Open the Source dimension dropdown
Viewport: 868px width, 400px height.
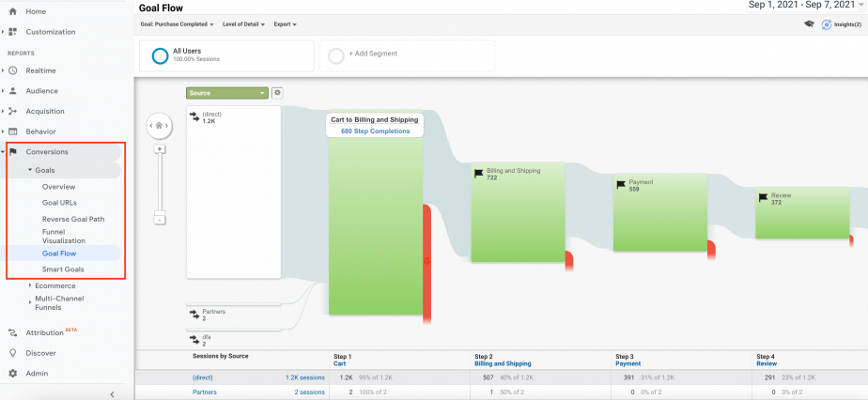[227, 93]
